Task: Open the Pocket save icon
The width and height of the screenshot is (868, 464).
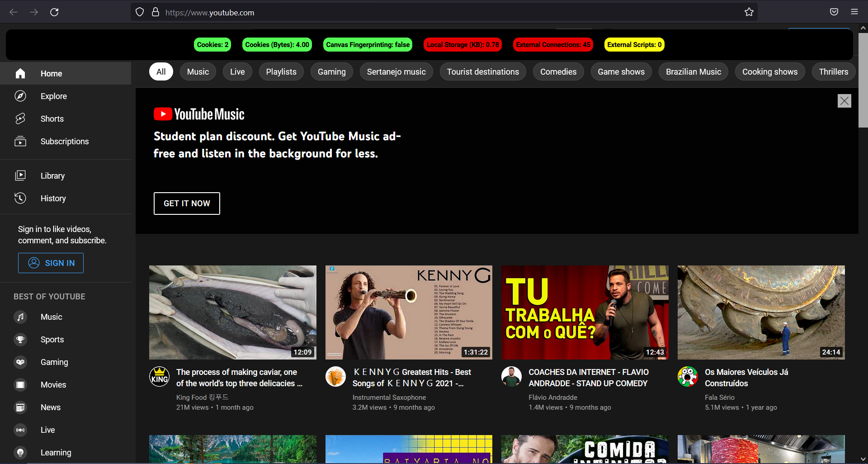Action: (834, 12)
